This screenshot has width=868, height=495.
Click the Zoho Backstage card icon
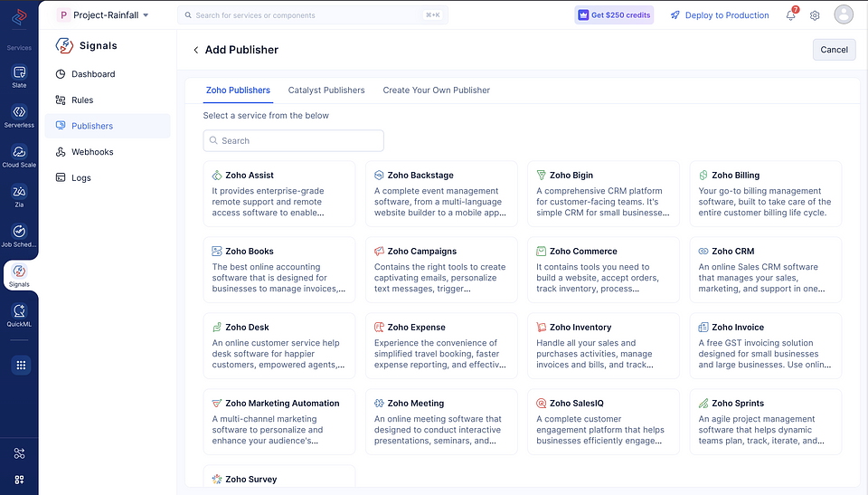[379, 176]
